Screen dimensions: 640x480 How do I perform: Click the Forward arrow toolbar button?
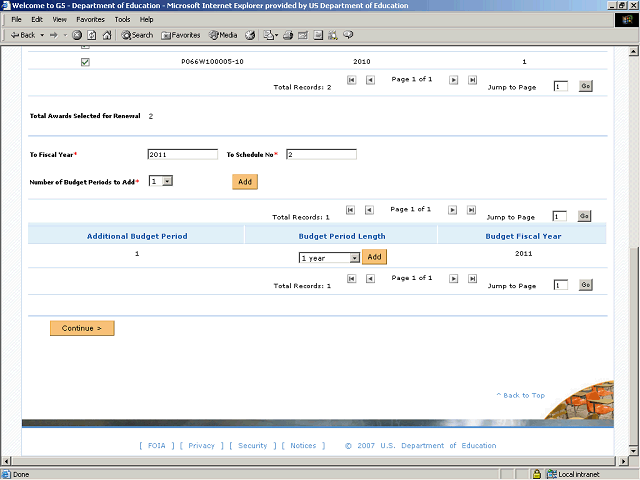point(53,35)
